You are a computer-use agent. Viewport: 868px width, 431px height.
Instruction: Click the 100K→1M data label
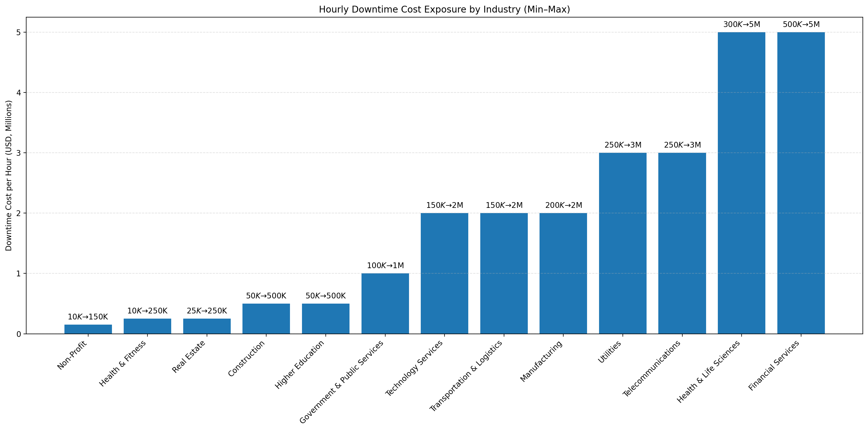(385, 266)
